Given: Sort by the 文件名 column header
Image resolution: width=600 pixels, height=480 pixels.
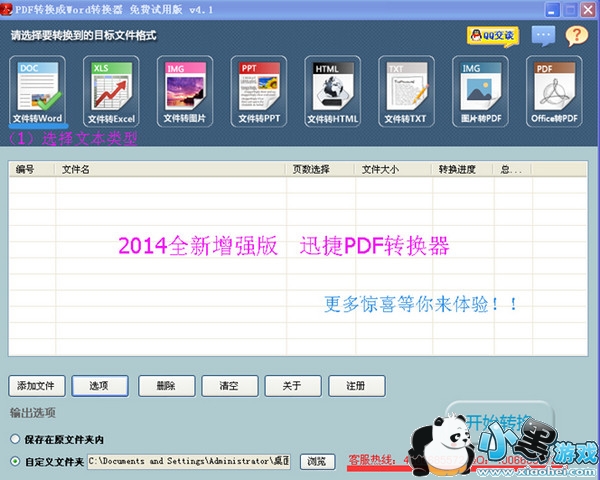Looking at the screenshot, I should tap(171, 169).
